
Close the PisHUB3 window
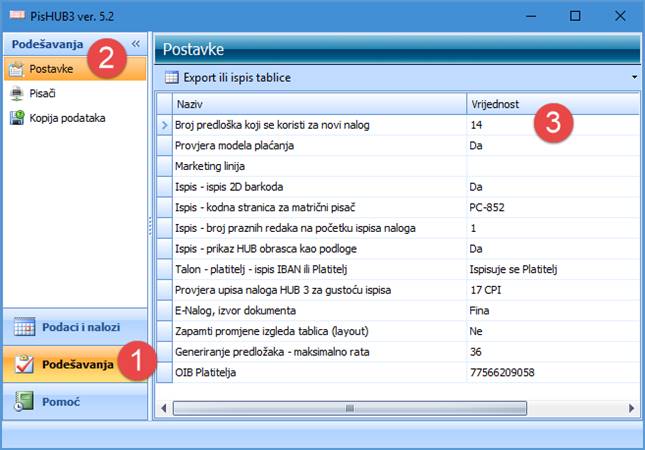pyautogui.click(x=620, y=16)
